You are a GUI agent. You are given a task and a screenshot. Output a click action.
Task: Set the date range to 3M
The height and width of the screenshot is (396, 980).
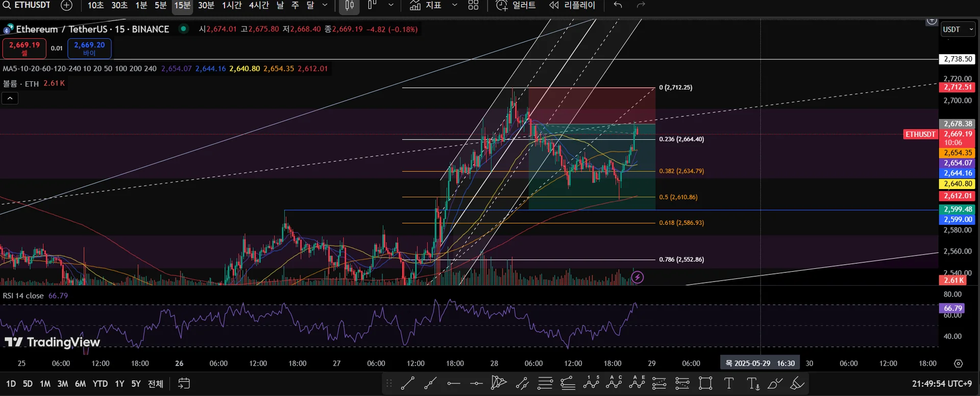[62, 384]
